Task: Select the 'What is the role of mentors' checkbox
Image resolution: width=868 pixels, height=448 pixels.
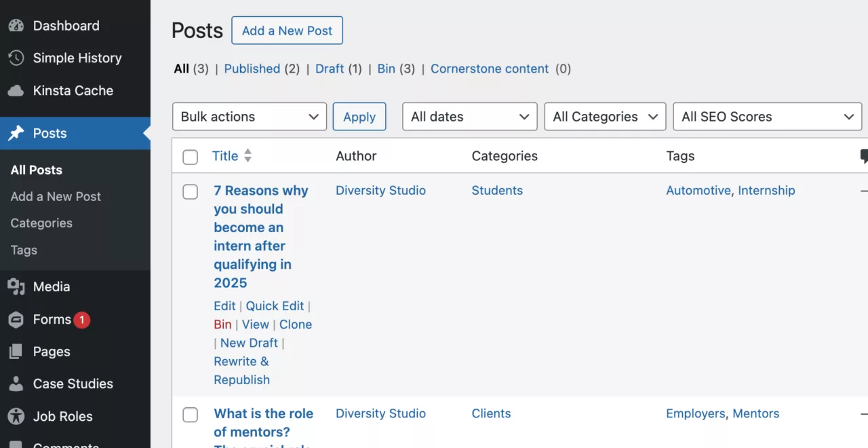Action: (191, 414)
